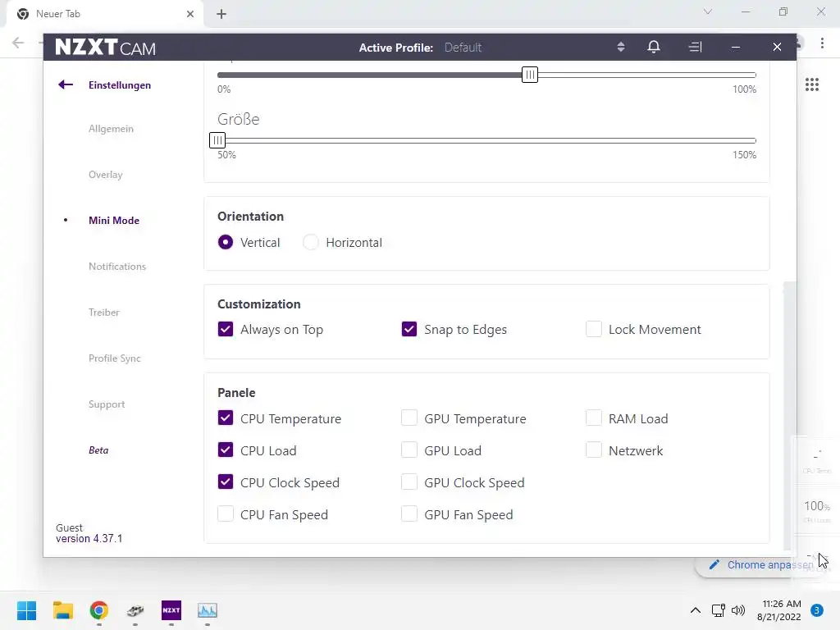Screen dimensions: 840x630
Task: Open Chrome three-dot menu
Action: (x=822, y=43)
